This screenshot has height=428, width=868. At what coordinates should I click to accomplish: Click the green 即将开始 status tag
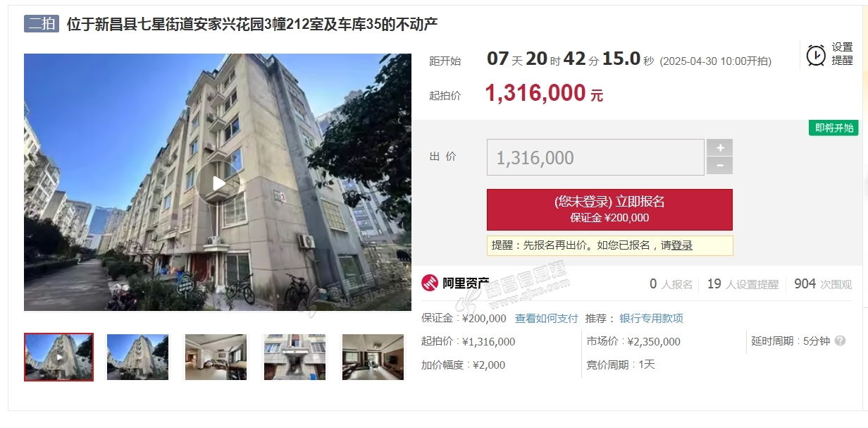coord(833,128)
